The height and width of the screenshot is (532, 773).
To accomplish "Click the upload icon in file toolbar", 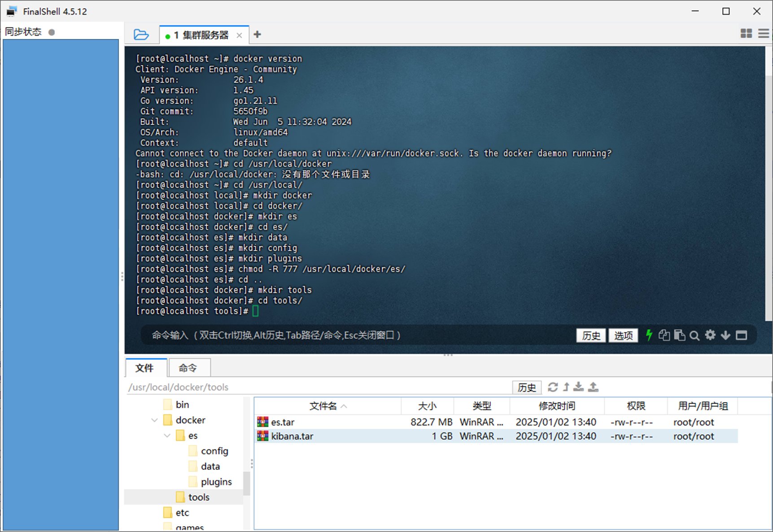I will 593,387.
